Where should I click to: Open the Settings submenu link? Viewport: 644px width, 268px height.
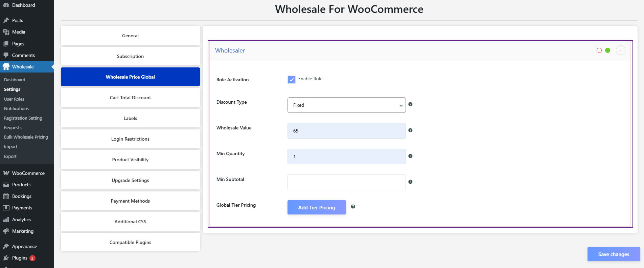point(12,89)
